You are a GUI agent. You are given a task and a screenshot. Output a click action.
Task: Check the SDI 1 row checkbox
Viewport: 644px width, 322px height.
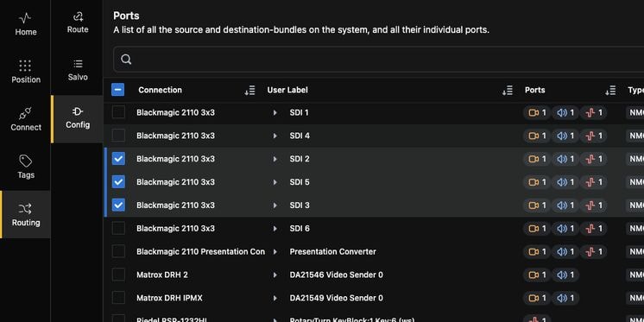(118, 112)
